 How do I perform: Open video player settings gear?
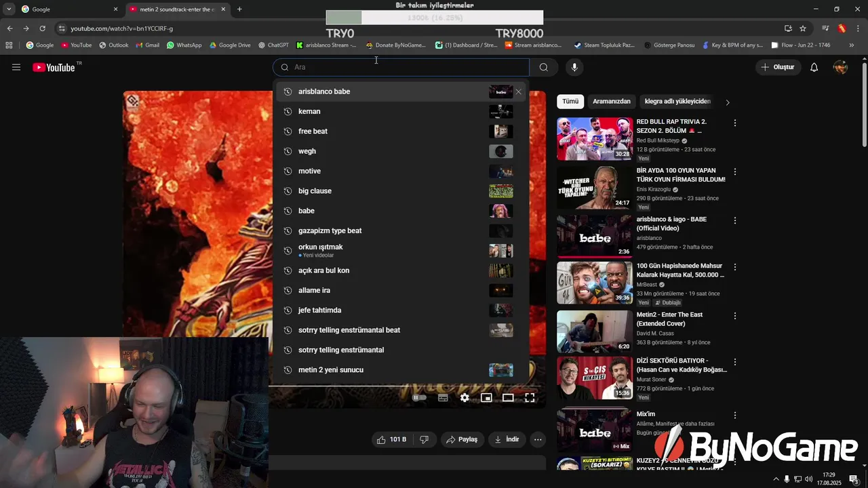tap(465, 398)
